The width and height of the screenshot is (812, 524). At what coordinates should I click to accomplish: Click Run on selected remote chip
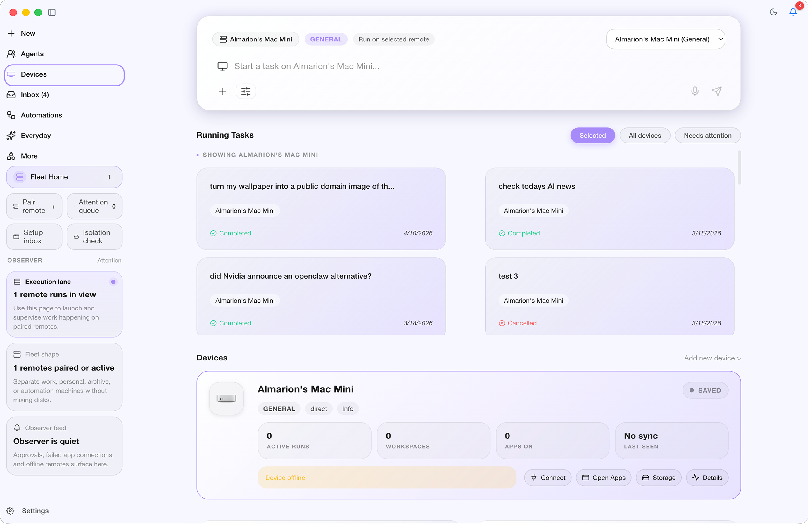tap(393, 39)
